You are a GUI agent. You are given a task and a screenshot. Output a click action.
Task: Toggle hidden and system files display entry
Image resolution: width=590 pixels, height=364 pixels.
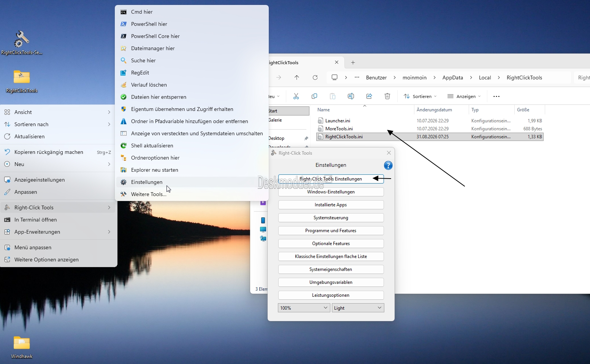(x=192, y=133)
